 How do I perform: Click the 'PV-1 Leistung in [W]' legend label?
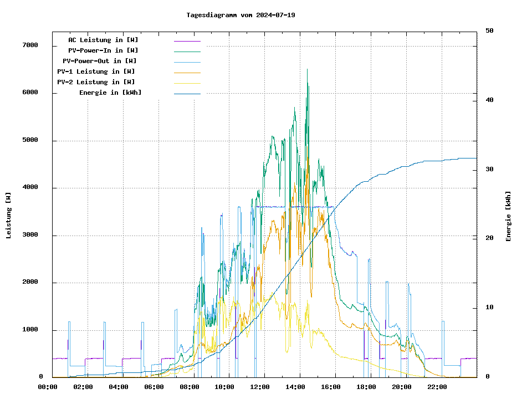coord(96,71)
